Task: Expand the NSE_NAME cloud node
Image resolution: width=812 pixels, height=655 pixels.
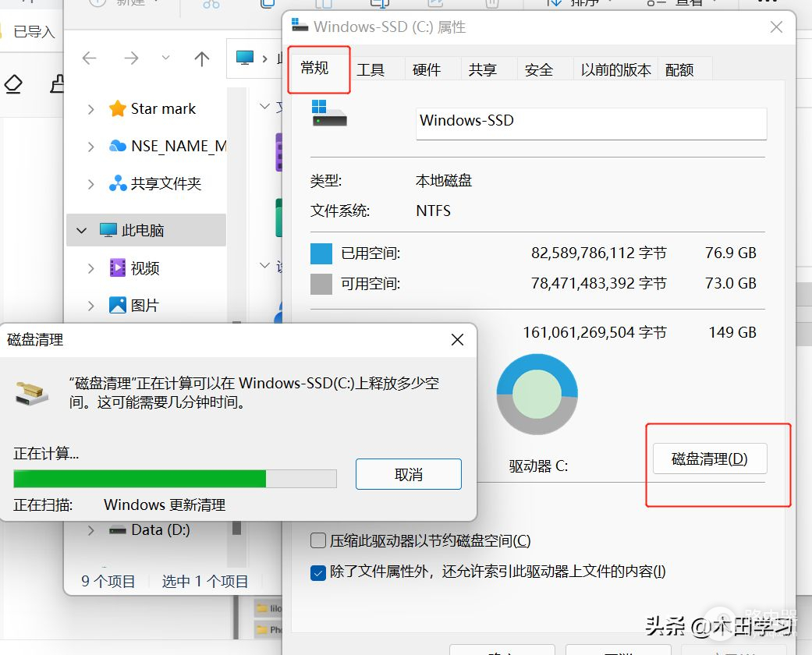Action: click(x=90, y=147)
